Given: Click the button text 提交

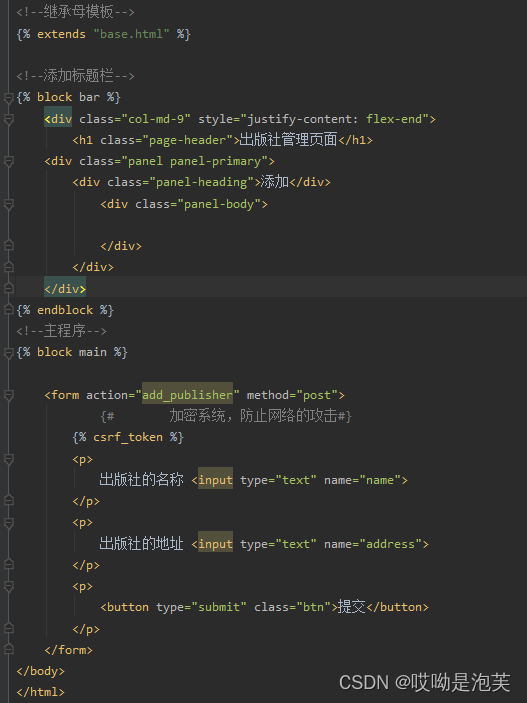Looking at the screenshot, I should [x=352, y=607].
